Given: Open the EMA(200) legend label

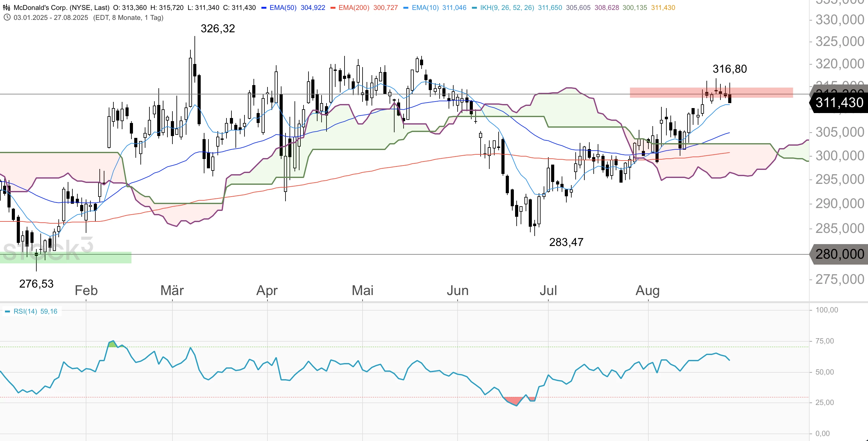Looking at the screenshot, I should tap(354, 7).
